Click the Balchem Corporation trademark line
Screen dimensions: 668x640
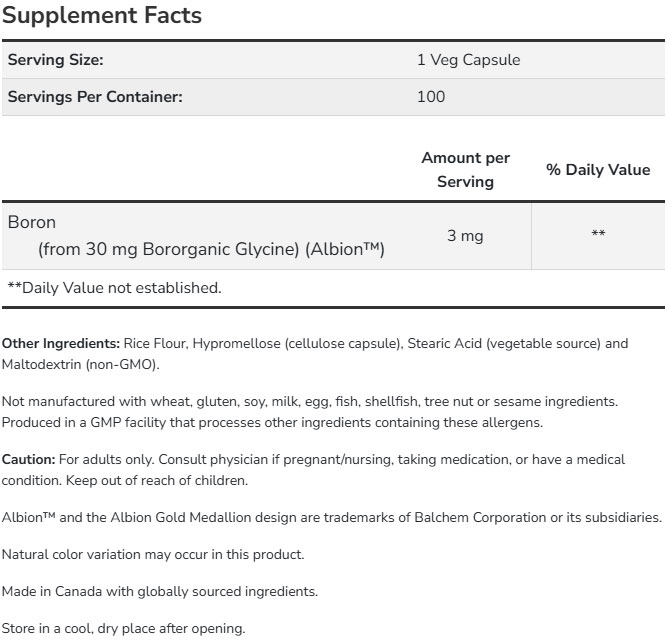(331, 518)
